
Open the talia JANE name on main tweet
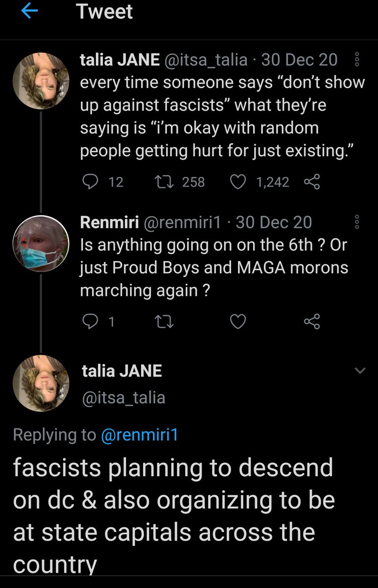point(120,371)
